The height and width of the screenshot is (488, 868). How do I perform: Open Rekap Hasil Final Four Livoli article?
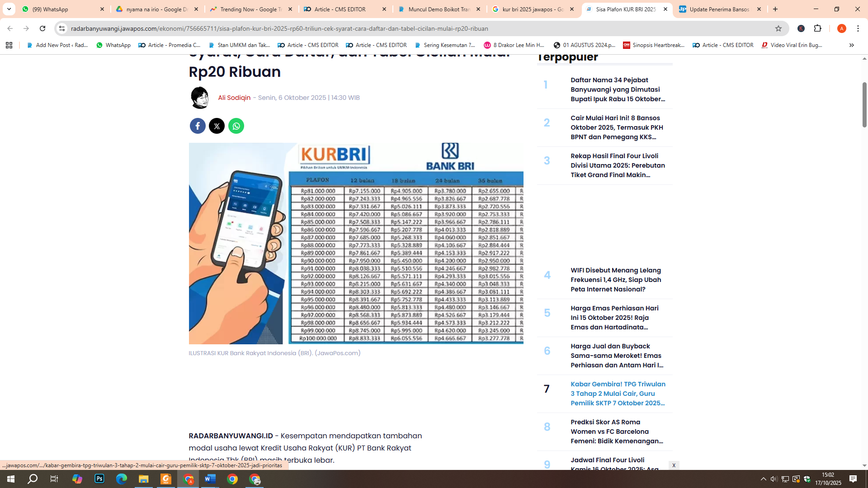(x=618, y=165)
